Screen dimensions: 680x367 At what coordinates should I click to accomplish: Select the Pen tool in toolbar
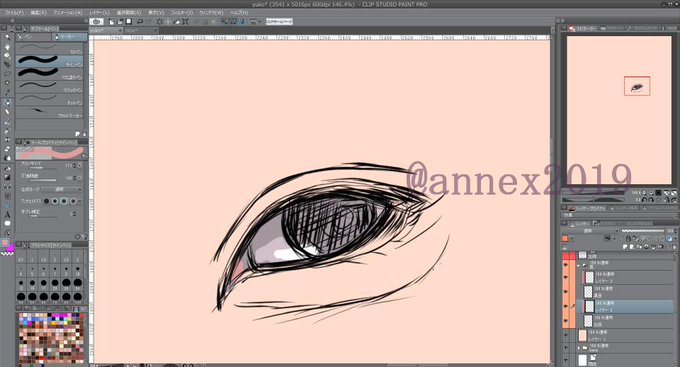(x=7, y=103)
